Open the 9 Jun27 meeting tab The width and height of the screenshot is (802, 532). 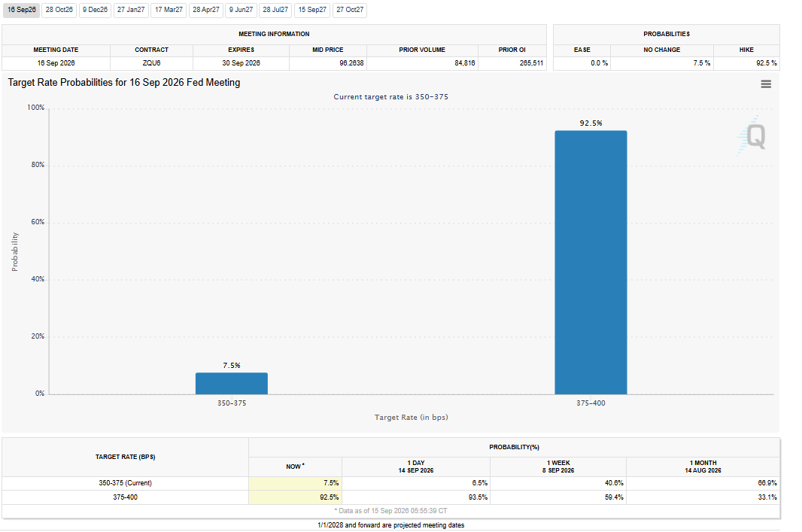241,10
